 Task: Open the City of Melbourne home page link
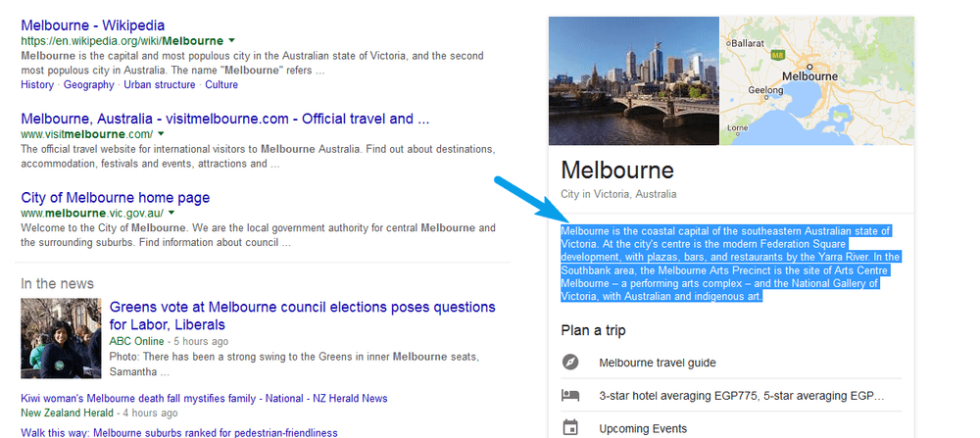(115, 198)
